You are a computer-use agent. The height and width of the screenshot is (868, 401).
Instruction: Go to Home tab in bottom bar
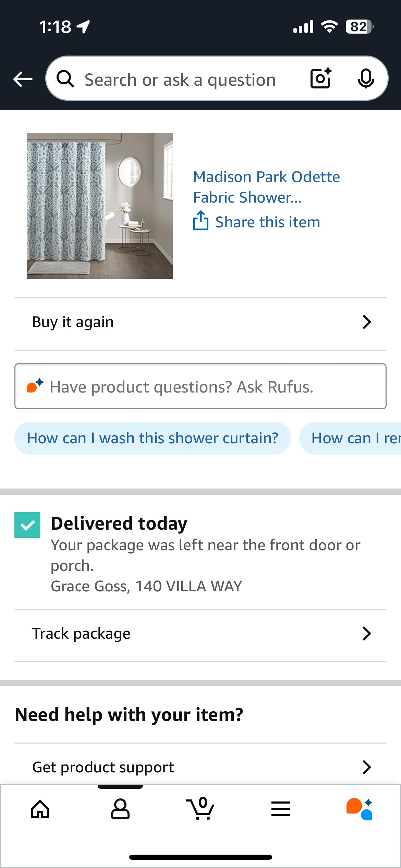pos(40,809)
